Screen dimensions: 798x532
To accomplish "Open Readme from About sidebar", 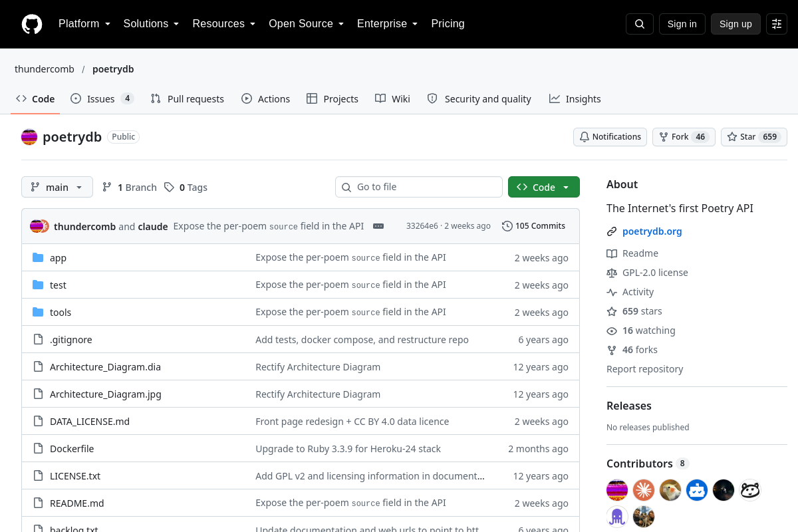I will pyautogui.click(x=632, y=253).
